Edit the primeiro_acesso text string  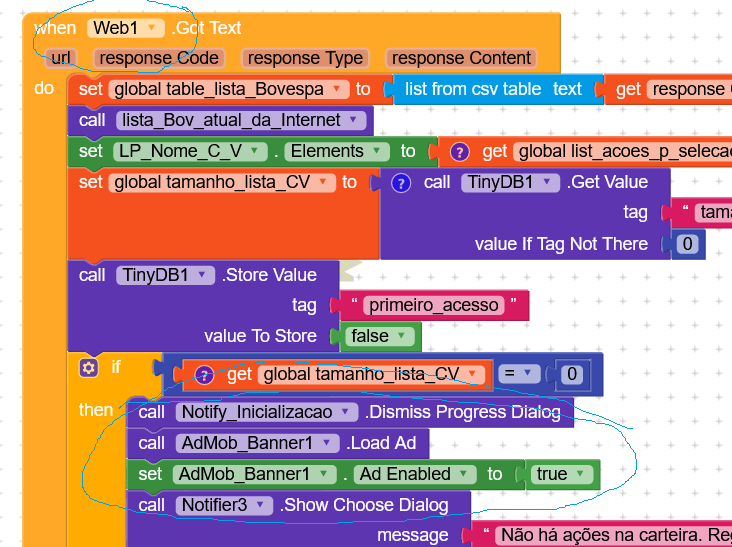[x=434, y=305]
